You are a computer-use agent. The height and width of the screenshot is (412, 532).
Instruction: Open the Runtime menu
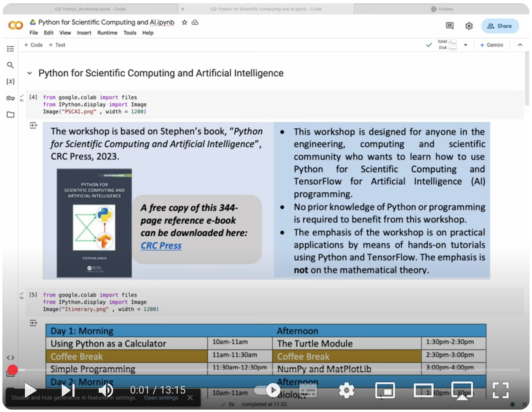click(107, 33)
